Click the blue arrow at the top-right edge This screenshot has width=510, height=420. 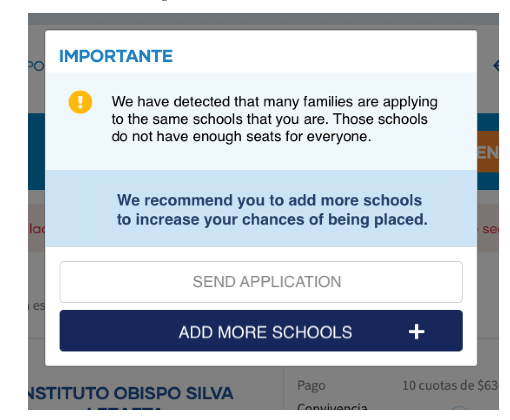(x=496, y=66)
